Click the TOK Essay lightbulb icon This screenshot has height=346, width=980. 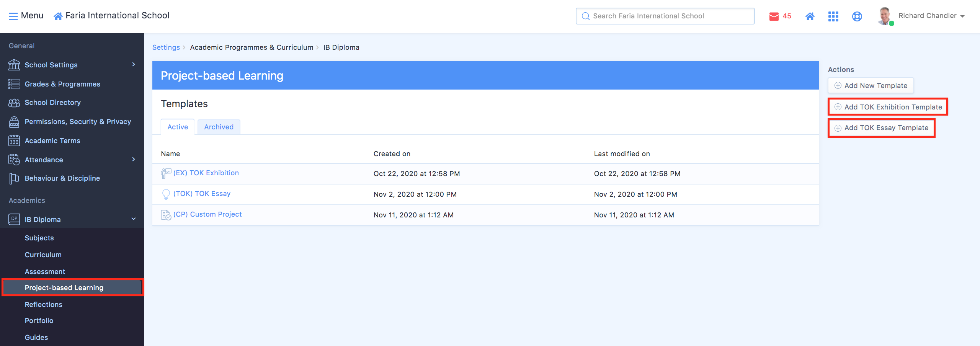tap(166, 194)
